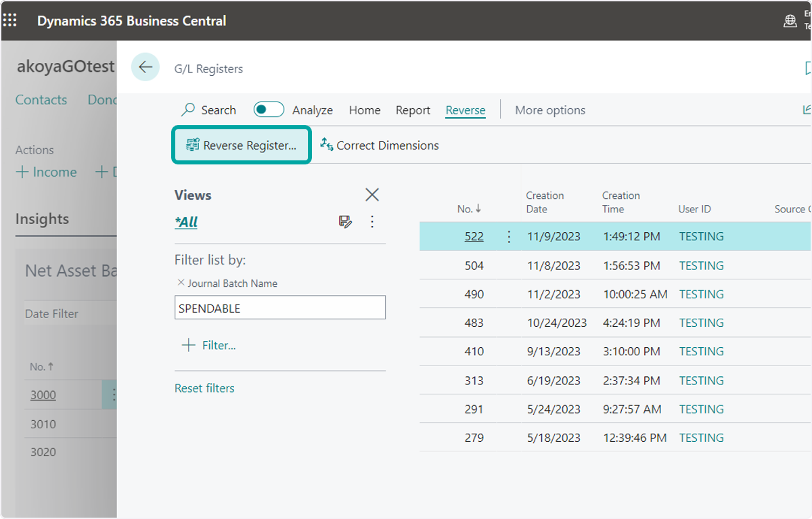Click creation date 11/9/2023
Viewport: 812px width, 519px height.
(554, 236)
